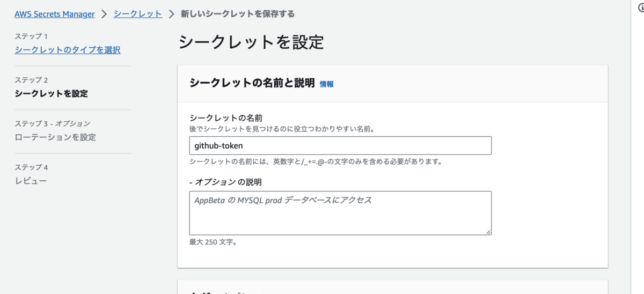Click the オプションの説明 label

pyautogui.click(x=226, y=182)
